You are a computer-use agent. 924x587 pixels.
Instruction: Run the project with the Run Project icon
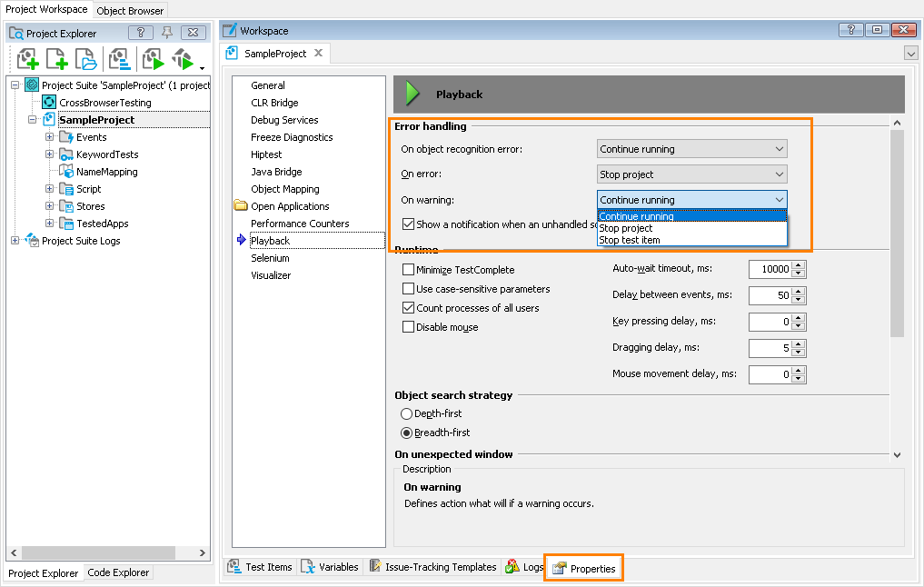click(x=153, y=59)
